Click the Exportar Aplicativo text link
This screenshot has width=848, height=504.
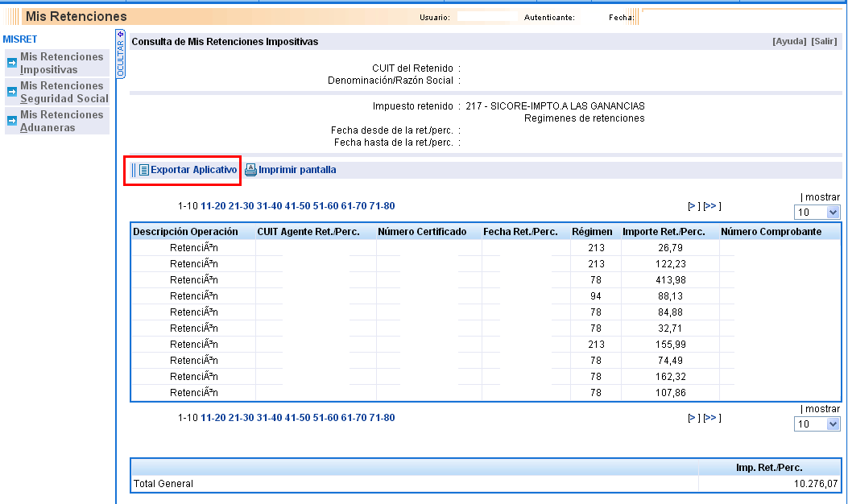coord(193,170)
